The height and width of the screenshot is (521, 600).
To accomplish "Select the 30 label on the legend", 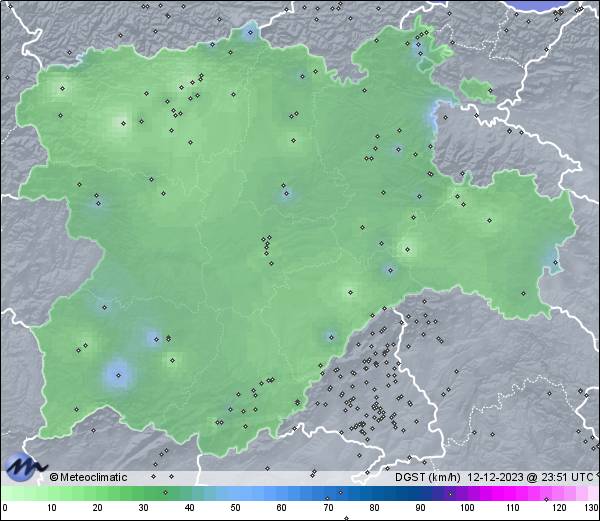I will [143, 508].
